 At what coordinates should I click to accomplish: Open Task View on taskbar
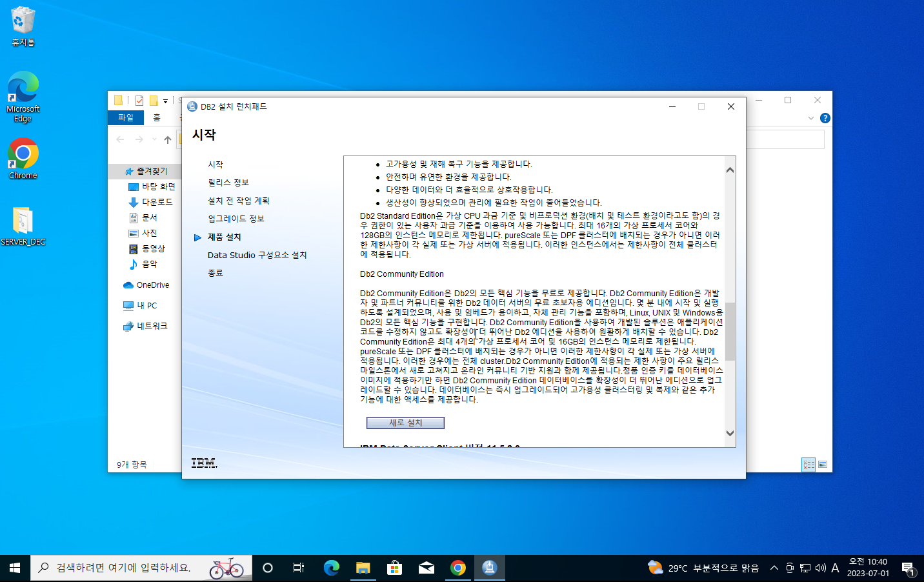pos(299,568)
